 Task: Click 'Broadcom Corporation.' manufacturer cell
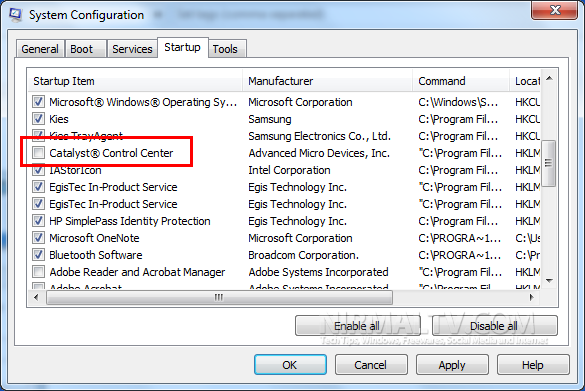[x=303, y=255]
